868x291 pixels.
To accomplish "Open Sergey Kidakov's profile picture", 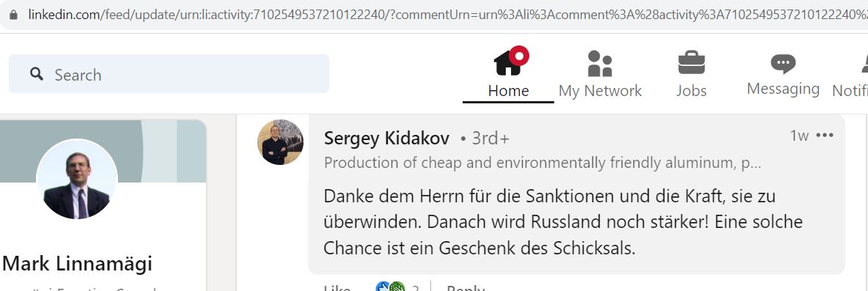I will click(280, 142).
